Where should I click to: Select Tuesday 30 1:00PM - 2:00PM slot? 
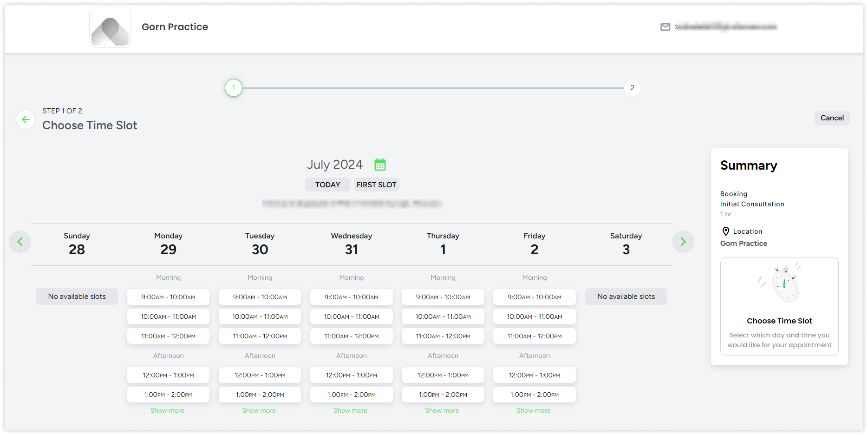click(260, 395)
